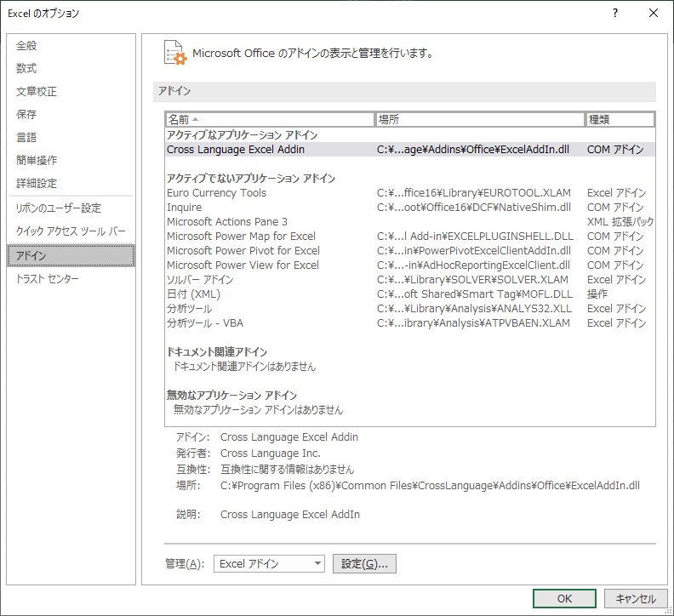Select Euro Currency Tools add-in

[x=216, y=193]
